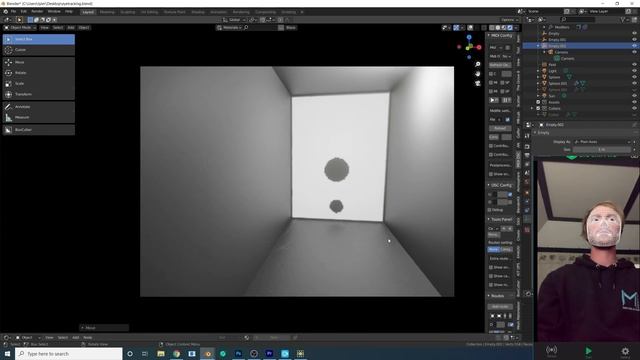Viewport: 640px width, 360px height.
Task: Click the Blender logo menu icon
Action: pyautogui.click(x=5, y=11)
